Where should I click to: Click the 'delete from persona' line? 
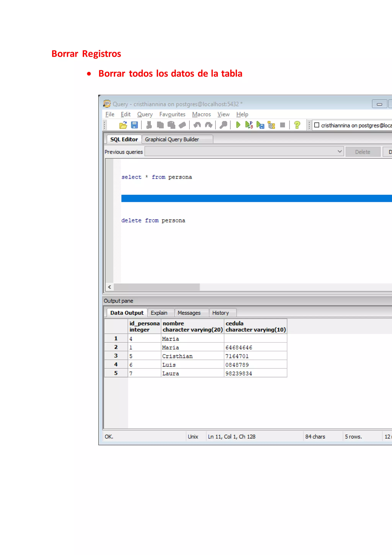(153, 220)
